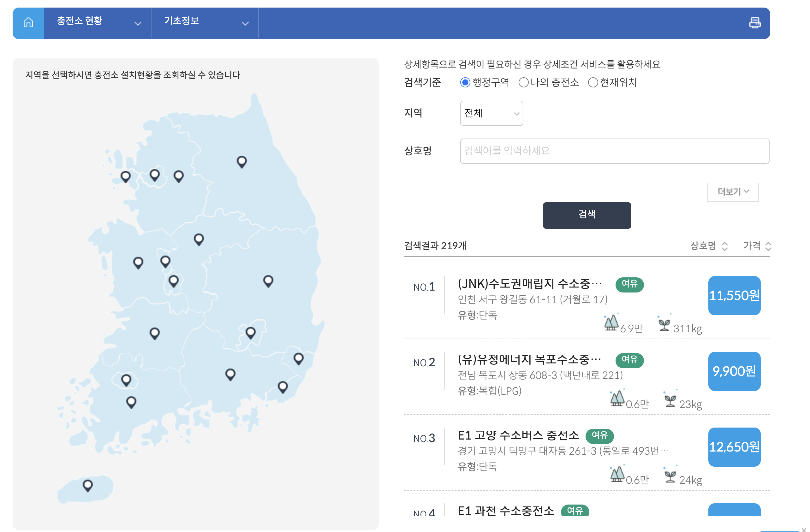Image resolution: width=810 pixels, height=532 pixels.
Task: Click the sprout icon beside 23kg
Action: click(x=670, y=400)
